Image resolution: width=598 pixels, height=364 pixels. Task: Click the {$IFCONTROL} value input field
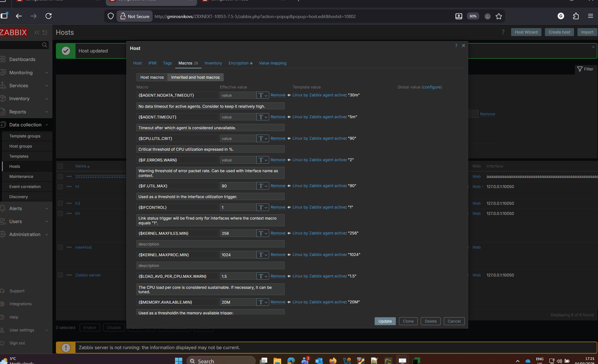tap(238, 208)
